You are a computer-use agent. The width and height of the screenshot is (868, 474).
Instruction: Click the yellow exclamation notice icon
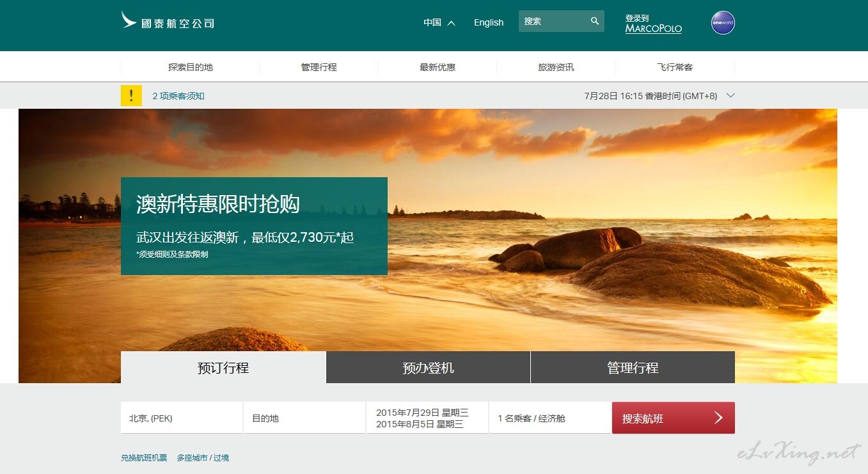[x=131, y=96]
